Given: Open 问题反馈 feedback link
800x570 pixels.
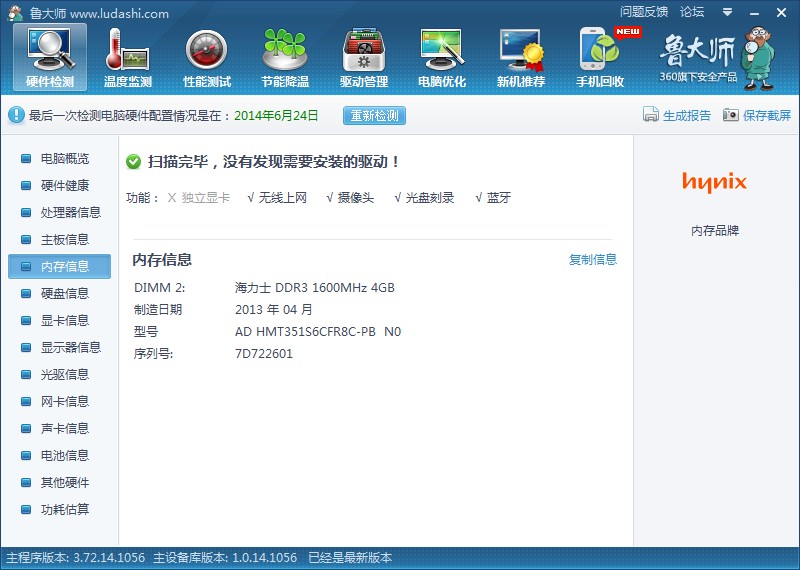Looking at the screenshot, I should [x=644, y=12].
